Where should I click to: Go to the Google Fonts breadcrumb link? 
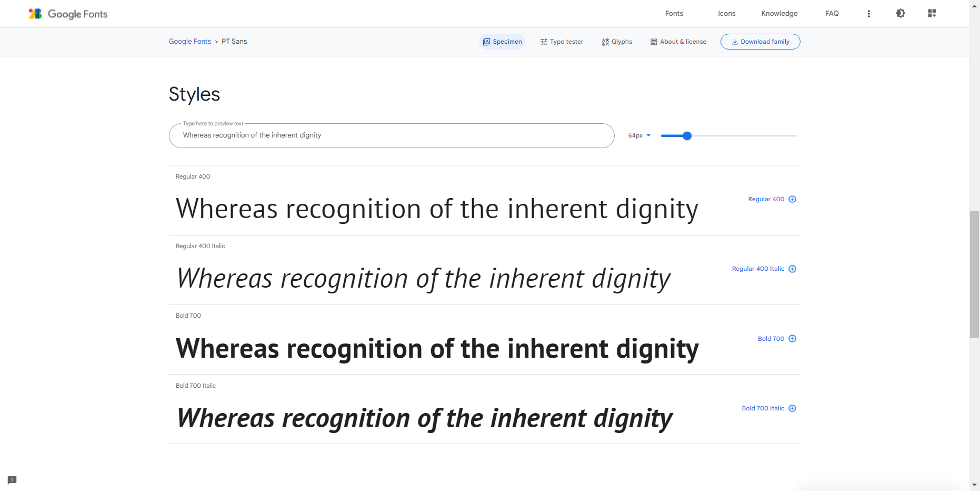click(x=189, y=42)
